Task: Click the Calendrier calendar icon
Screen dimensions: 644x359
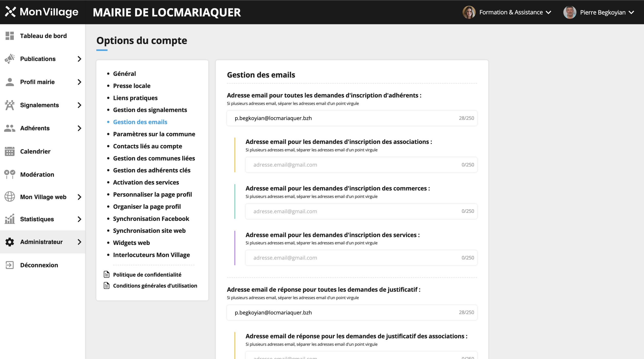Action: pyautogui.click(x=10, y=151)
